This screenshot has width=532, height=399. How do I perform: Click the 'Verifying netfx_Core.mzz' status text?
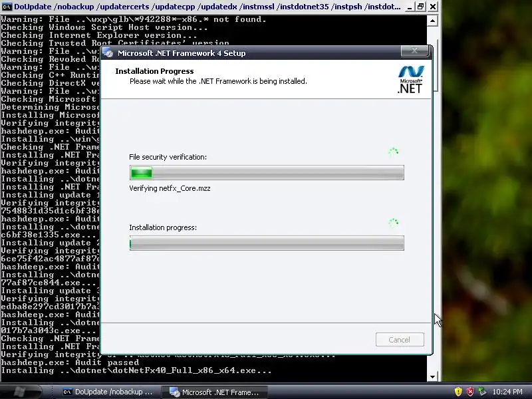pos(170,188)
